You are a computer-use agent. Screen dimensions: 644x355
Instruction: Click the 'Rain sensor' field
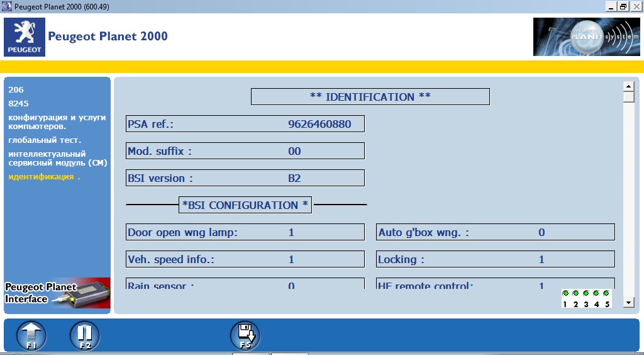click(x=245, y=283)
